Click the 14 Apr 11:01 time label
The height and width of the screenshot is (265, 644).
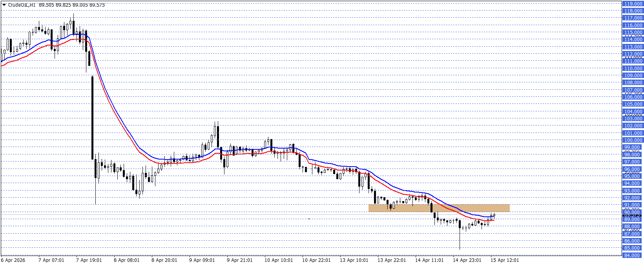[x=429, y=260]
